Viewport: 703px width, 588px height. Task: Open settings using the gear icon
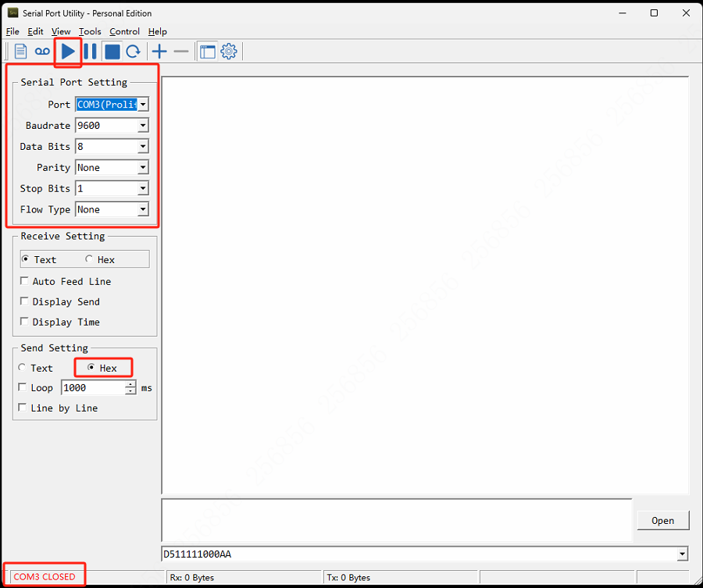pos(228,51)
